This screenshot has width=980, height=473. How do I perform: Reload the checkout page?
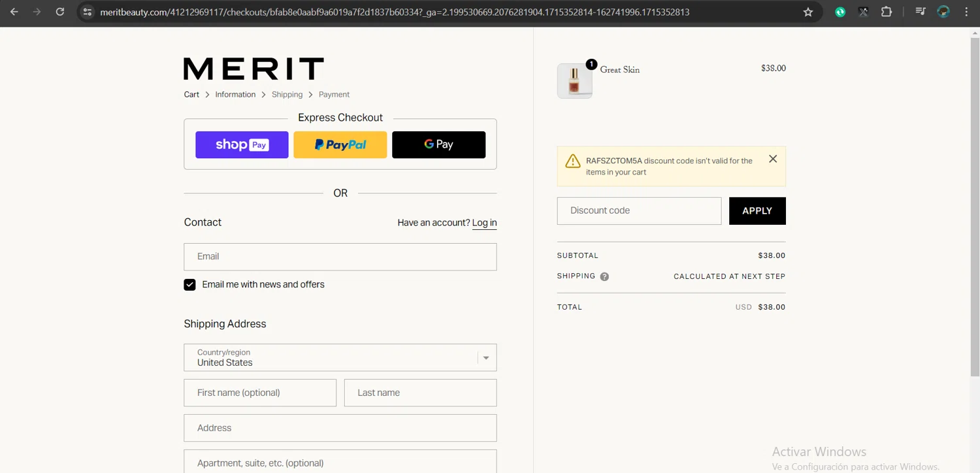point(60,12)
